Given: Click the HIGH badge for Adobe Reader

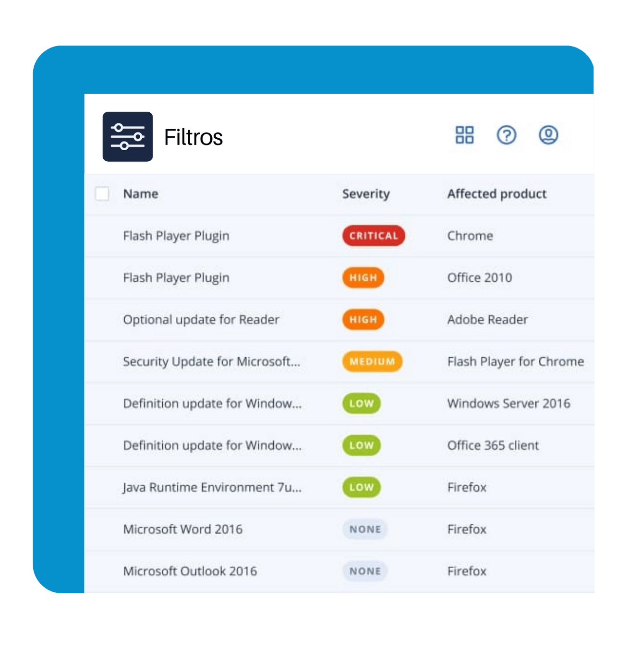Looking at the screenshot, I should click(x=363, y=320).
